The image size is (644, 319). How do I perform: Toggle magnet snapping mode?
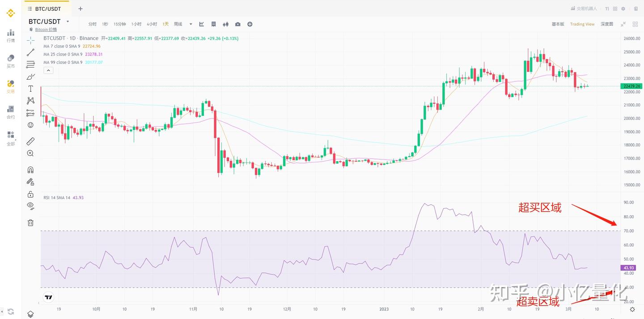(30, 170)
